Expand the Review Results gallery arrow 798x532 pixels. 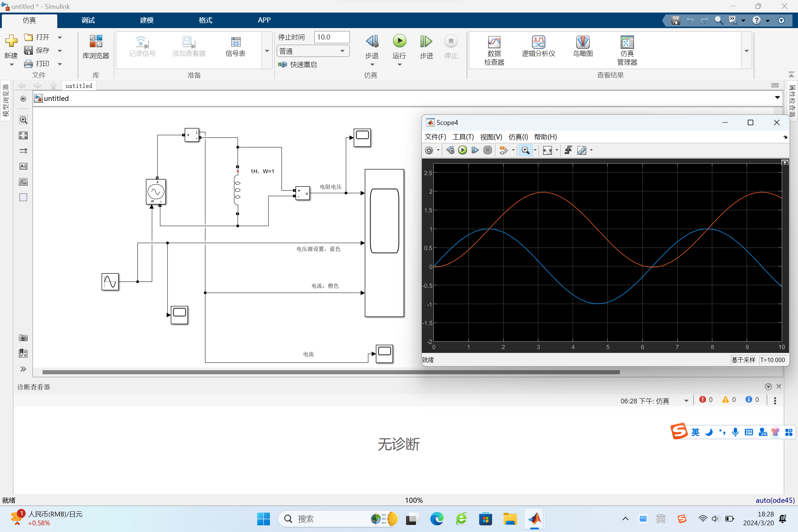point(746,51)
